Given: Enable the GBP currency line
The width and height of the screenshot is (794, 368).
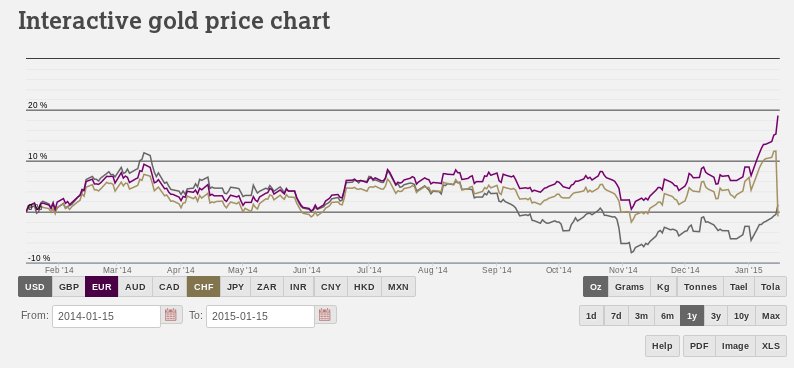Looking at the screenshot, I should (69, 287).
